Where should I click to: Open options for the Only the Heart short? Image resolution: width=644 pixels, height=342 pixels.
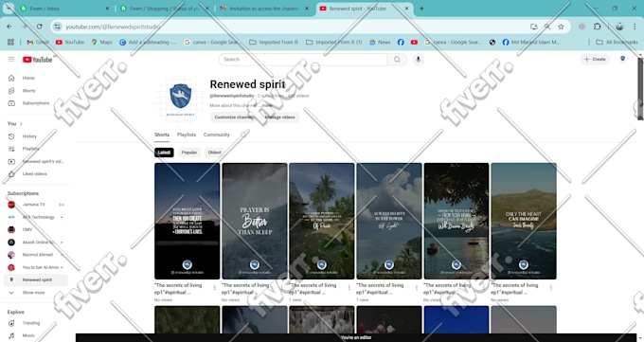click(x=551, y=288)
